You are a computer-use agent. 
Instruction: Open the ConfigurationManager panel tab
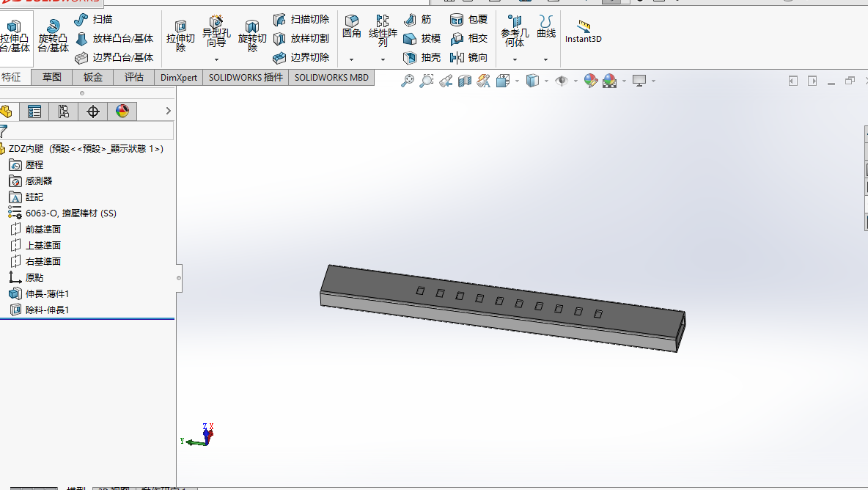click(x=64, y=111)
